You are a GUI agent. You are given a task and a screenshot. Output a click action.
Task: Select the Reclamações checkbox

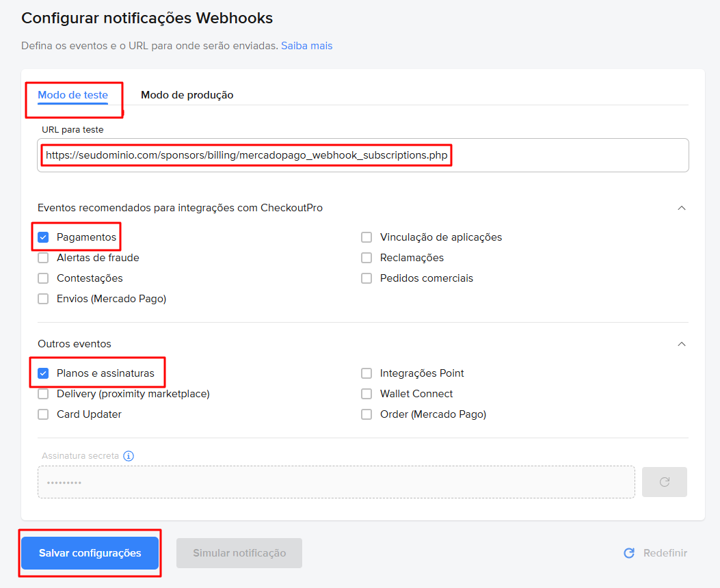(x=367, y=258)
